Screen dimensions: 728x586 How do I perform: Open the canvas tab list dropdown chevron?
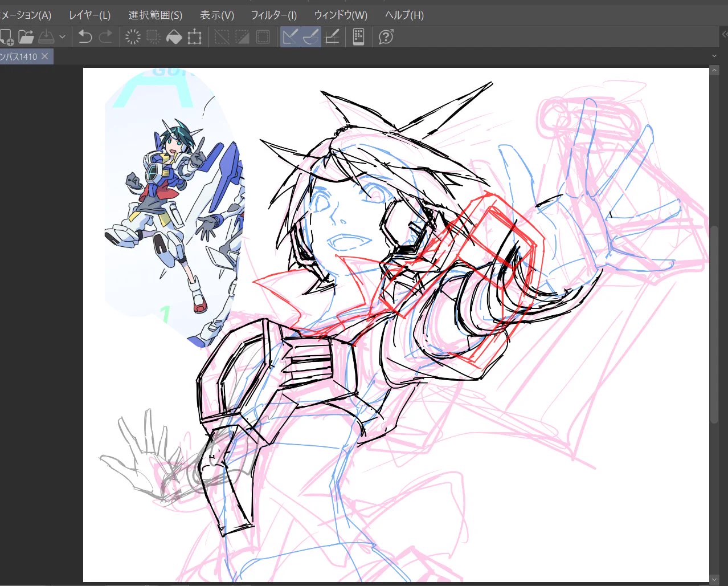click(714, 56)
